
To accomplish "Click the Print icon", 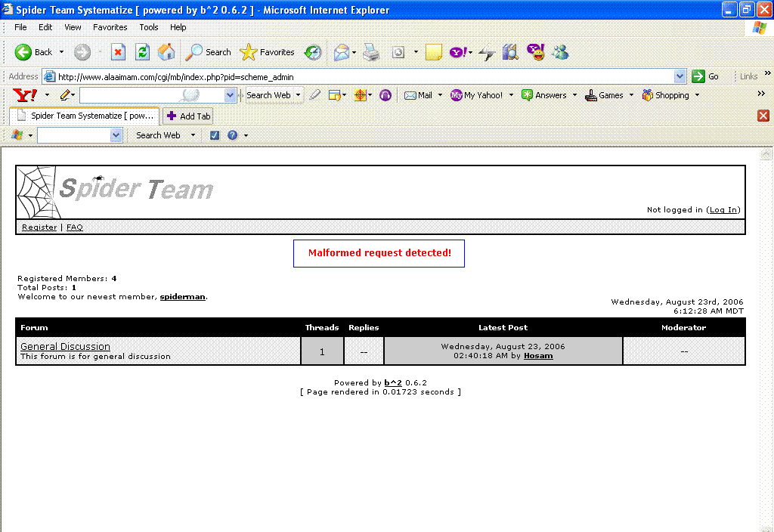I will click(371, 52).
